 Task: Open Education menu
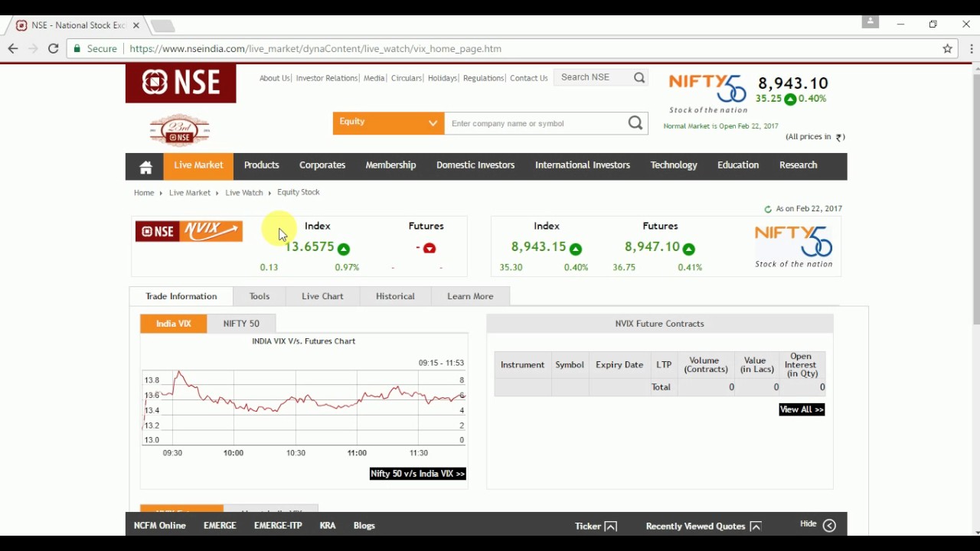pyautogui.click(x=738, y=165)
